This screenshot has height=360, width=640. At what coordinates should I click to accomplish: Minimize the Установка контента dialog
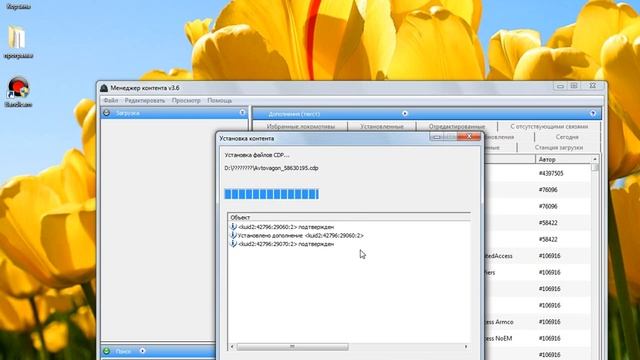pos(437,137)
